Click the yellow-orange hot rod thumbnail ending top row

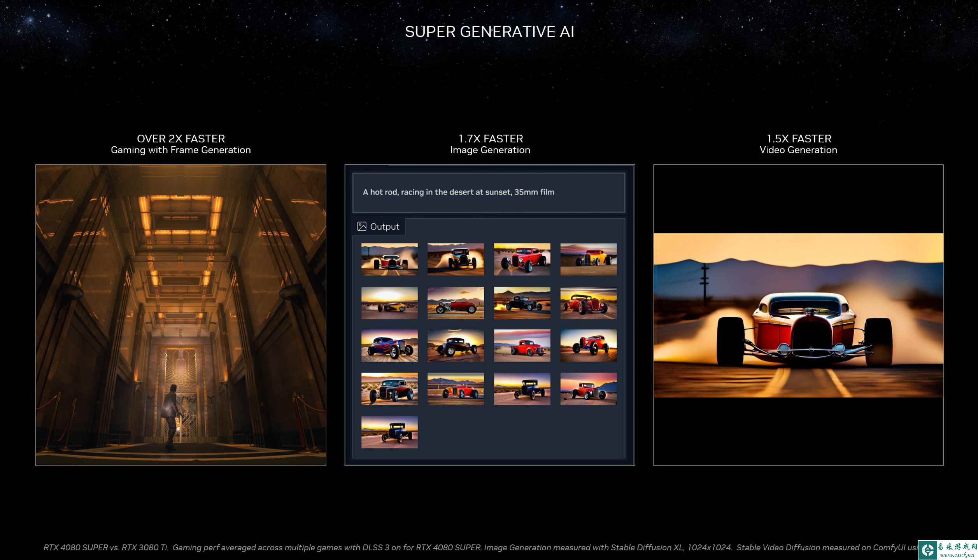[588, 259]
